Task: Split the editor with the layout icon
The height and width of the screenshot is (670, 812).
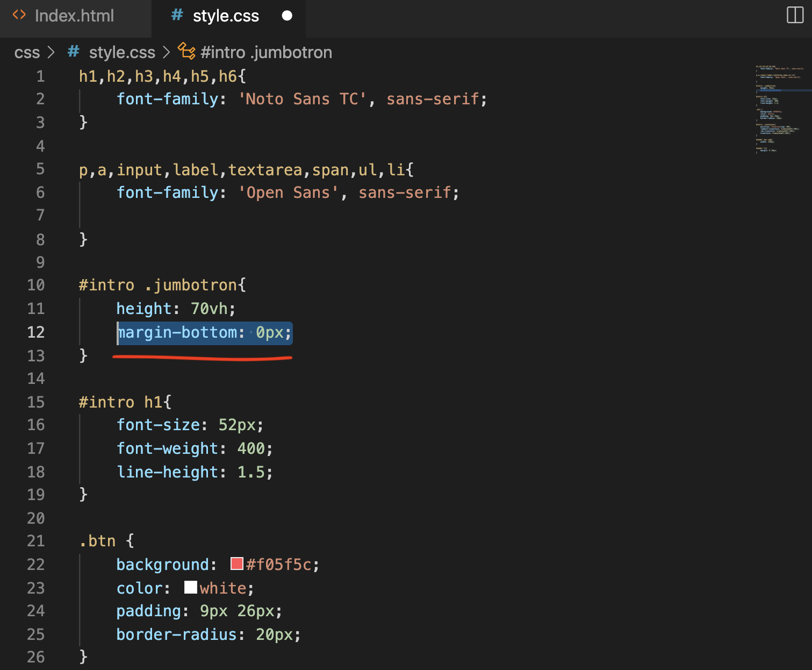Action: (795, 15)
